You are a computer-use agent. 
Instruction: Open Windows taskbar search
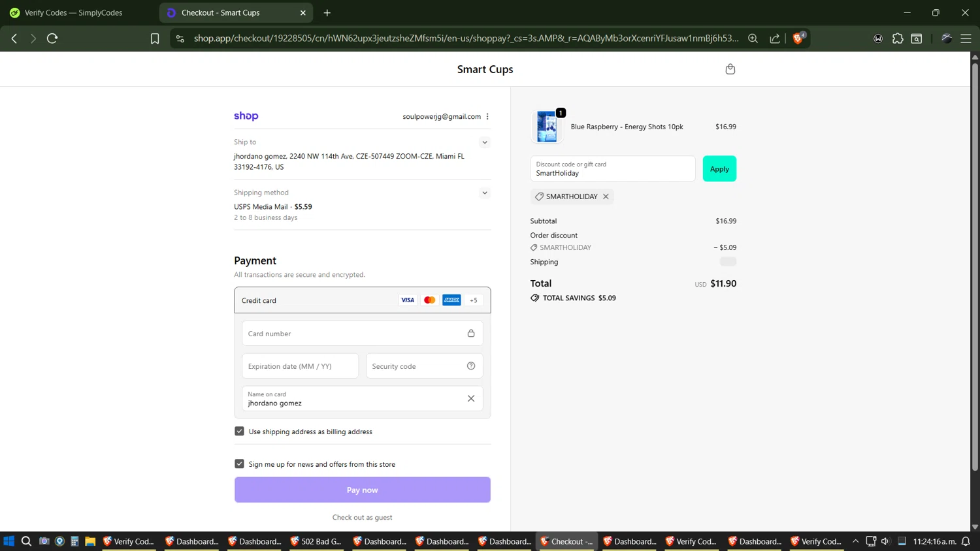click(x=26, y=541)
